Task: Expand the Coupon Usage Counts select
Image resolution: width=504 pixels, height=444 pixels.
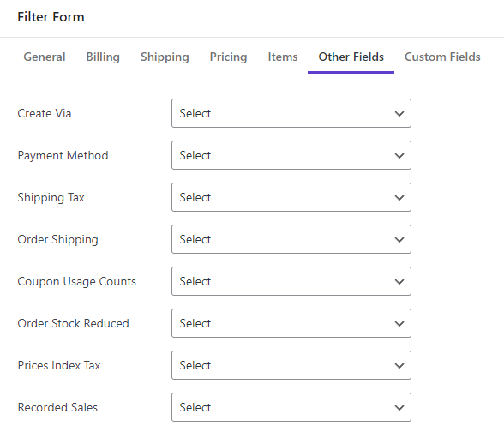Action: coord(291,281)
